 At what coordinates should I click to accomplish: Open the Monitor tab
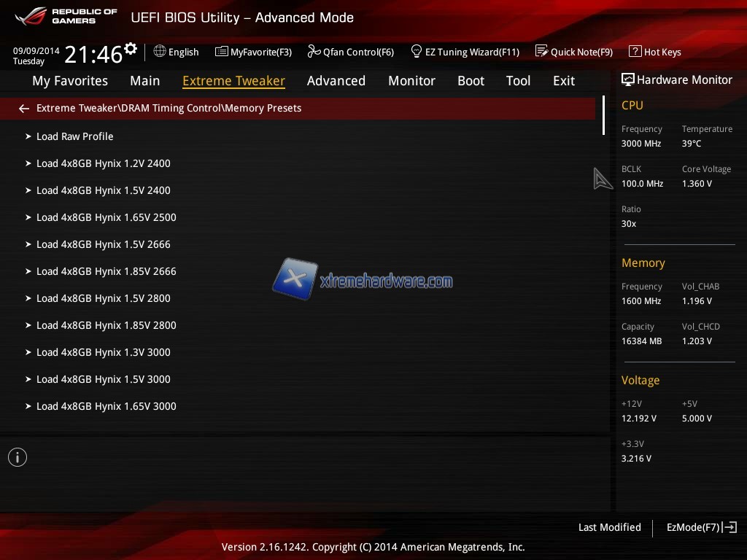click(411, 81)
